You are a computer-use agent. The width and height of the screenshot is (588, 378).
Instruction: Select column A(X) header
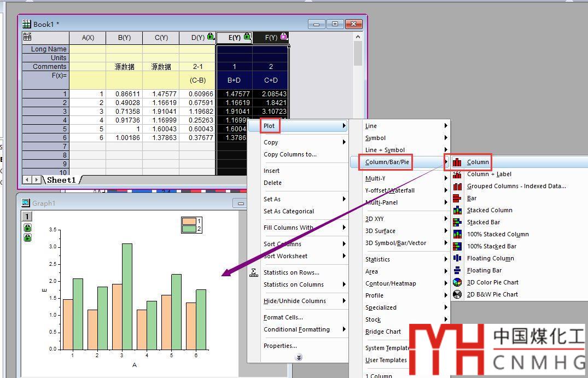88,38
